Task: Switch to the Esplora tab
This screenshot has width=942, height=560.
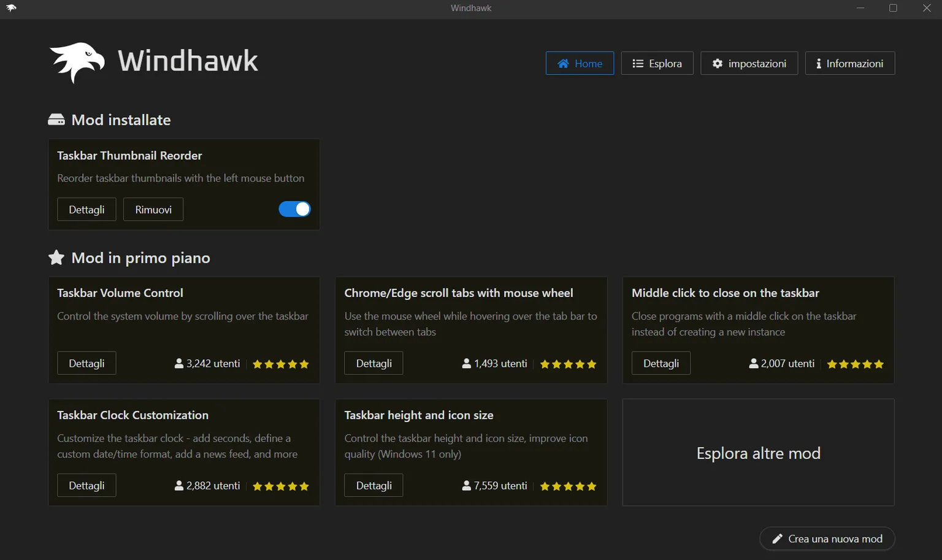Action: tap(657, 63)
